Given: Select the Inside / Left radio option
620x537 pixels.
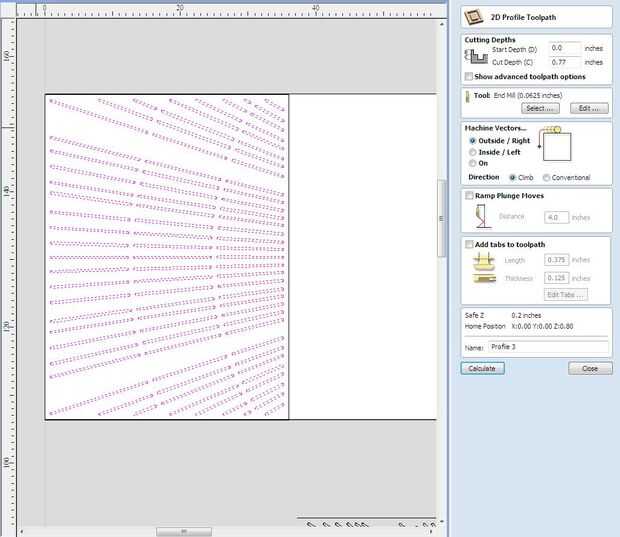Looking at the screenshot, I should coord(473,152).
